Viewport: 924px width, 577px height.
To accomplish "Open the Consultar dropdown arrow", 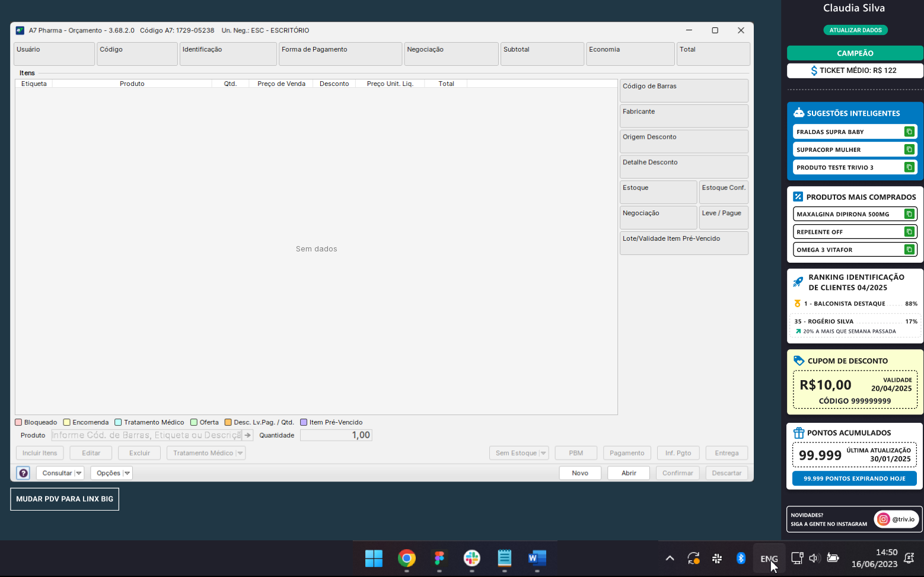I will tap(79, 473).
